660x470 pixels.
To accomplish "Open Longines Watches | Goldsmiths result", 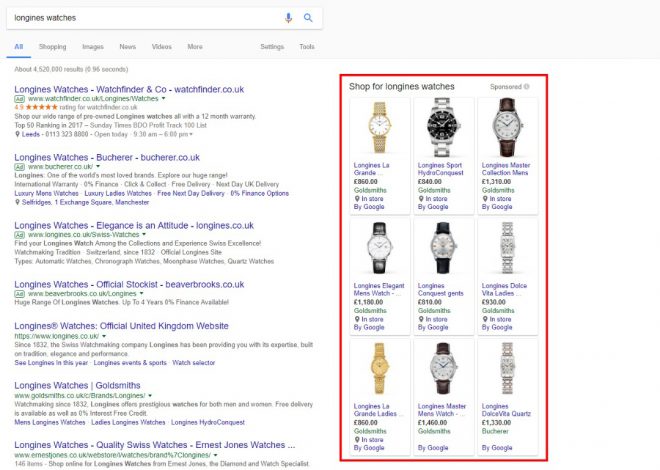I will point(77,385).
